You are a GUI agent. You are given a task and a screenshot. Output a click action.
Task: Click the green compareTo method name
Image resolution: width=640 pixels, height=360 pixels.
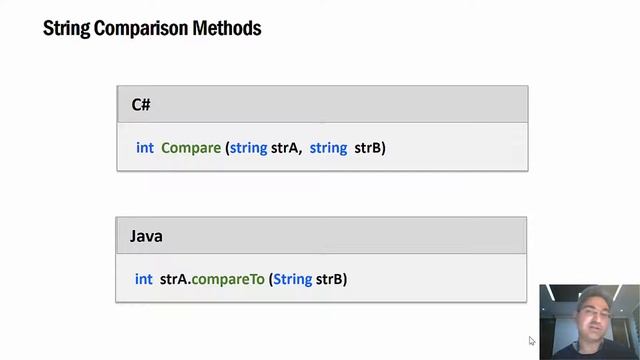tap(228, 279)
